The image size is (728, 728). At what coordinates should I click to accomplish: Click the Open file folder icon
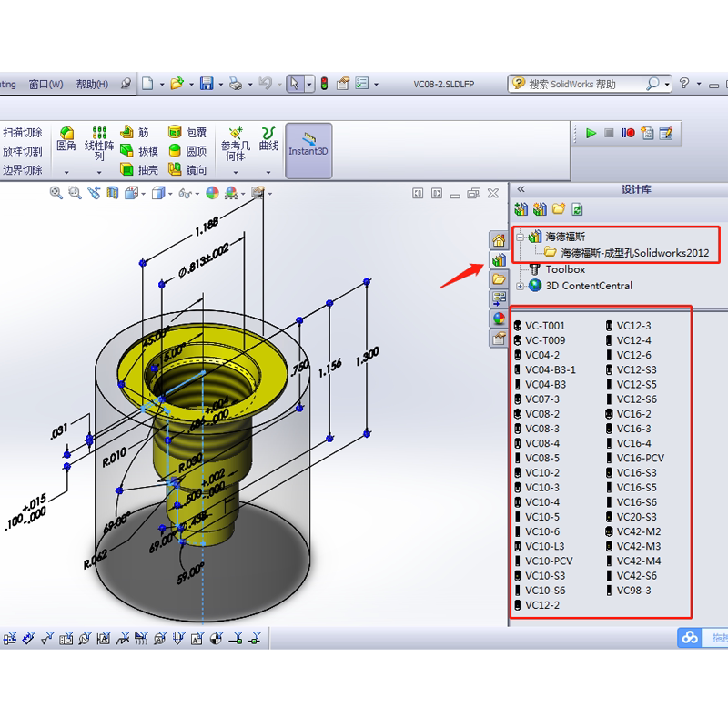(x=177, y=84)
